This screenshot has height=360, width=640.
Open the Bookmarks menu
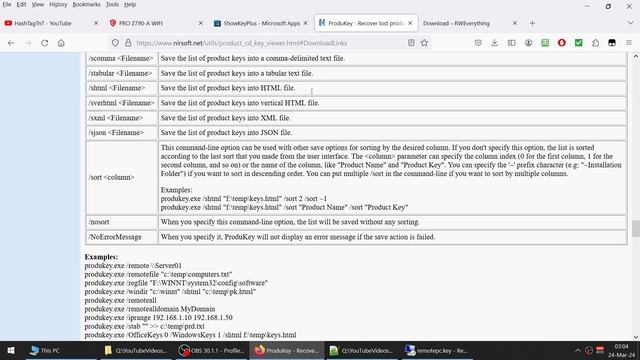point(86,4)
